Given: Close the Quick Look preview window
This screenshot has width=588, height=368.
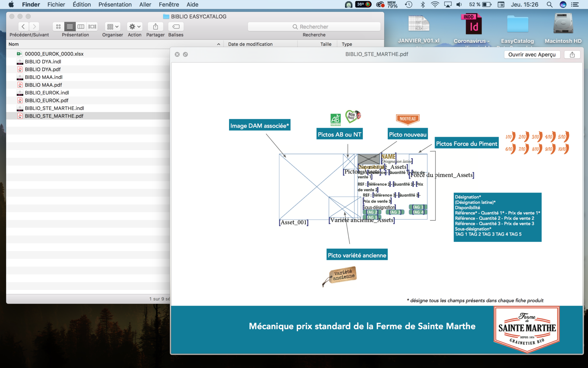Looking at the screenshot, I should point(177,54).
